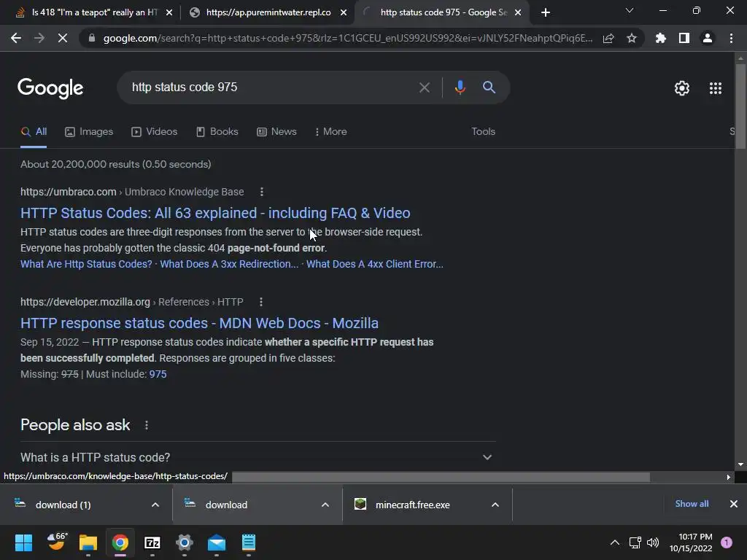The height and width of the screenshot is (560, 747).
Task: Bookmark this tab with star icon
Action: click(632, 38)
